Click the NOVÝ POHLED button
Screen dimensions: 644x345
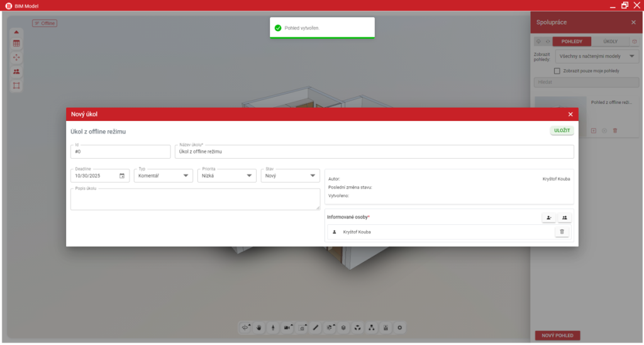(557, 336)
